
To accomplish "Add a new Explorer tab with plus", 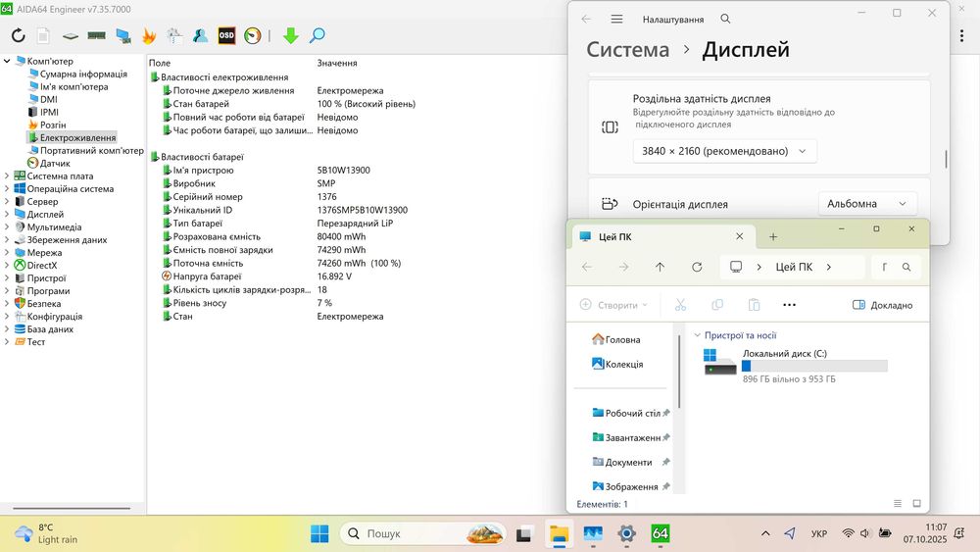I will click(773, 236).
